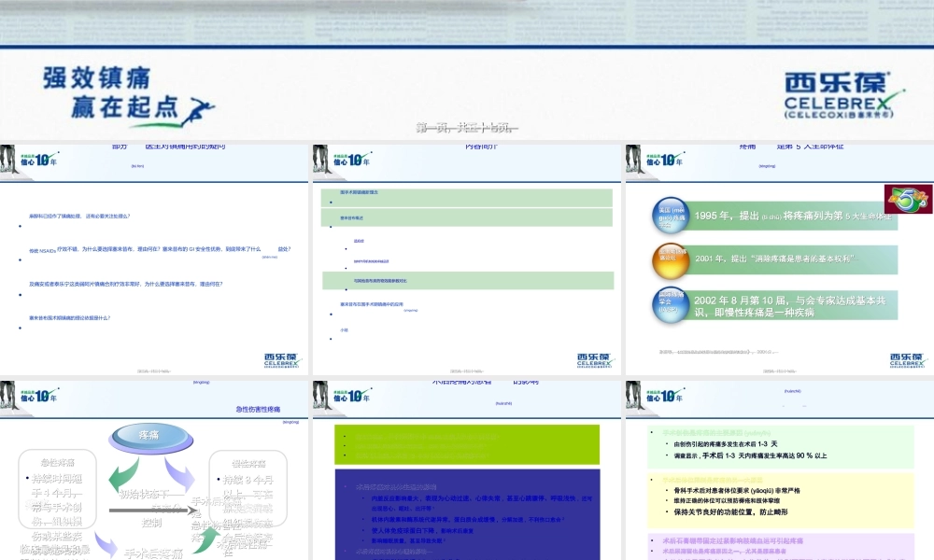Select the 2001 basic rights text bar
This screenshot has height=560, width=934.
click(x=794, y=259)
